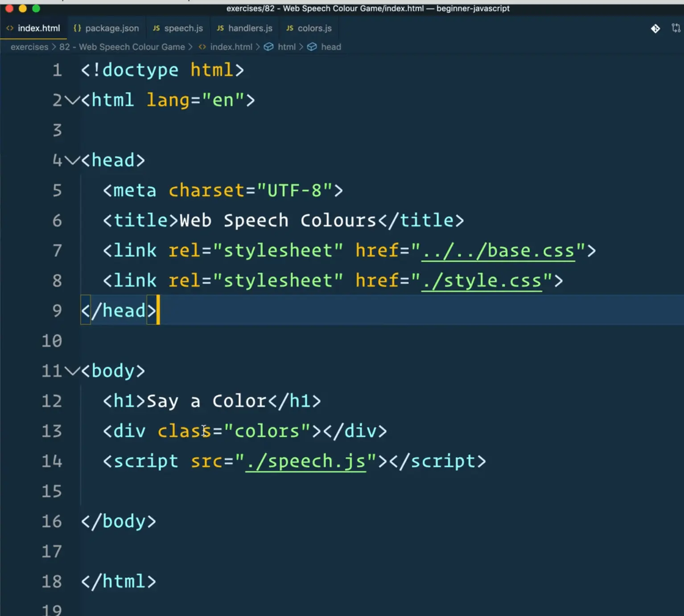Follow the ./style.css href link
The image size is (684, 616).
pyautogui.click(x=481, y=281)
